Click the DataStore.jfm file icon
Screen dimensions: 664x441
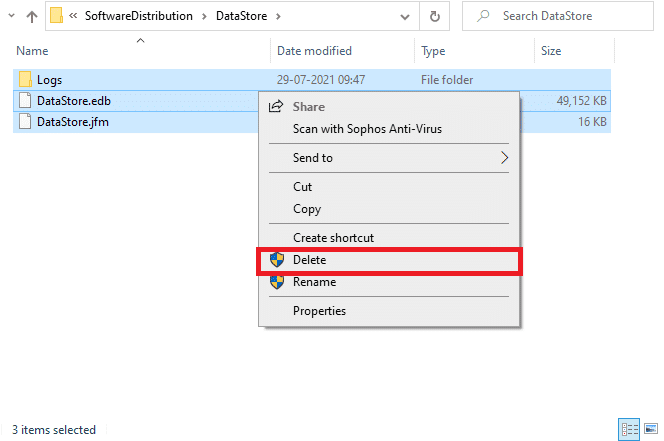point(25,122)
